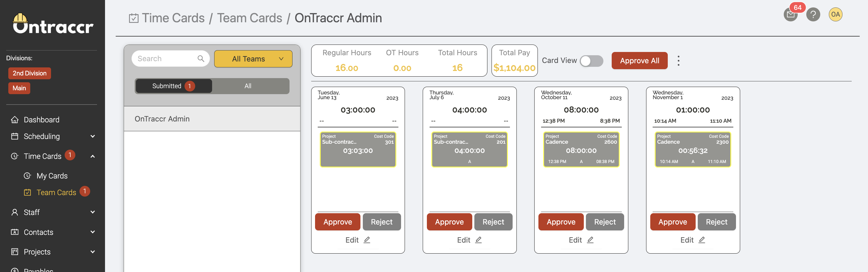Expand the Contacts menu chevron
This screenshot has width=868, height=272.
point(93,232)
